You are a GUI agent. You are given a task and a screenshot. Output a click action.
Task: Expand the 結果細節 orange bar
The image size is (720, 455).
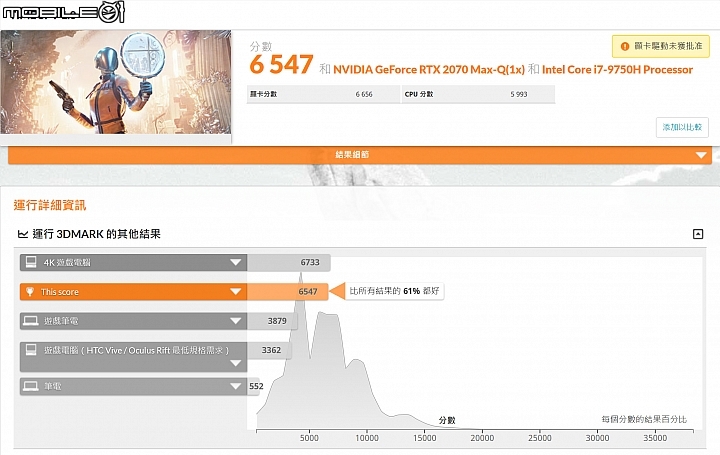pyautogui.click(x=360, y=155)
